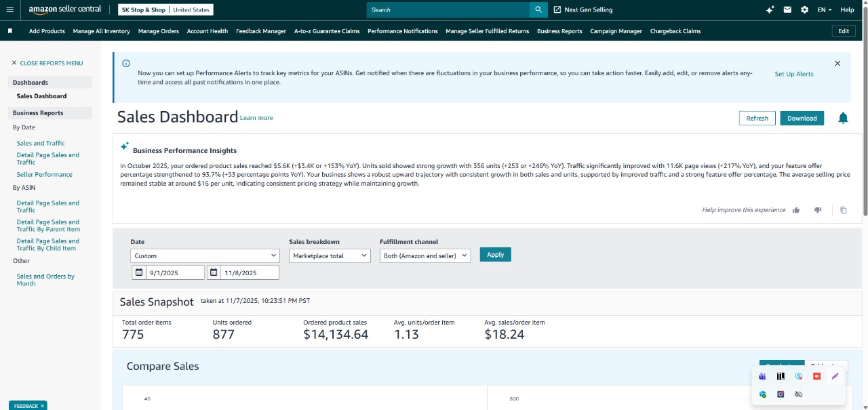Click the sparkle AI assistant icon

point(770,9)
